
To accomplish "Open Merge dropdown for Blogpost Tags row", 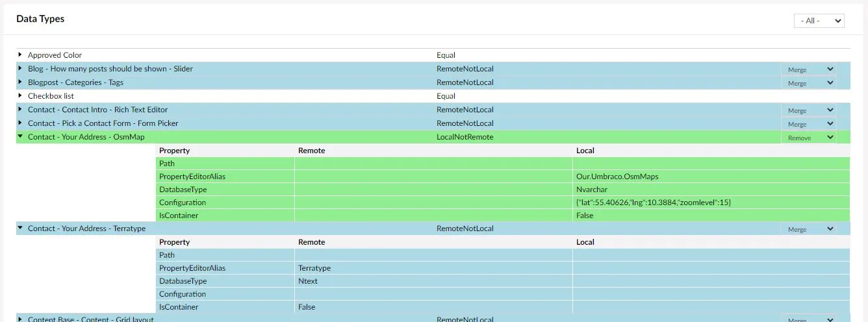I will tap(810, 83).
